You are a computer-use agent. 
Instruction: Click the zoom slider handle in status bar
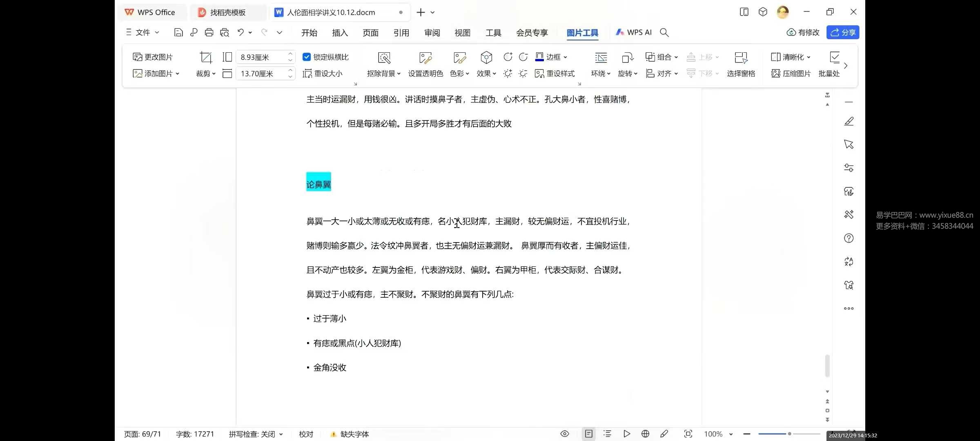point(789,434)
